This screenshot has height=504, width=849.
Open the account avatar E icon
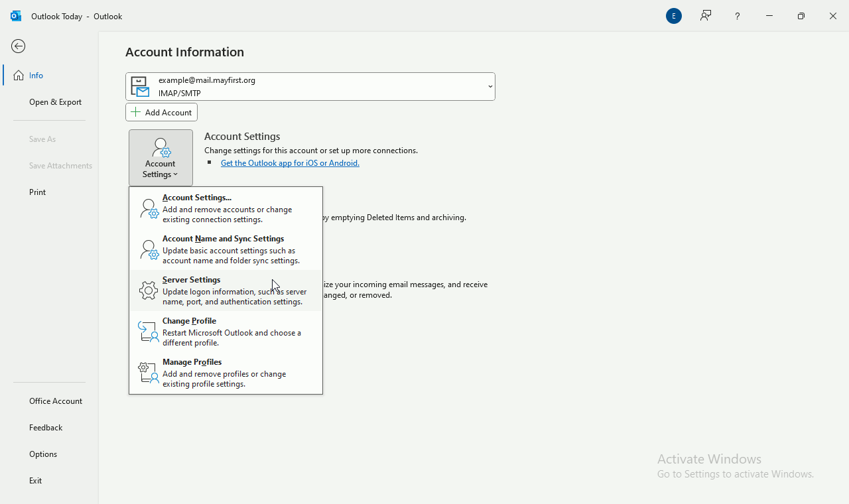[x=674, y=16]
